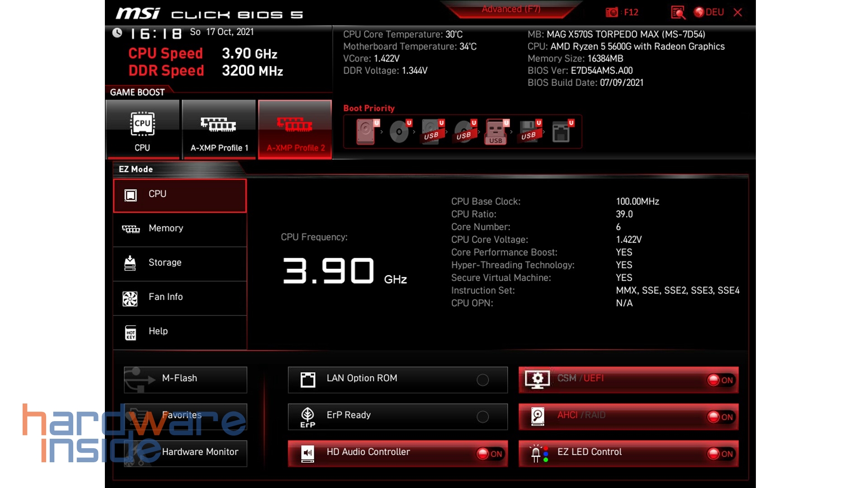This screenshot has width=868, height=488.
Task: Open the magnifier search icon
Action: coord(678,13)
